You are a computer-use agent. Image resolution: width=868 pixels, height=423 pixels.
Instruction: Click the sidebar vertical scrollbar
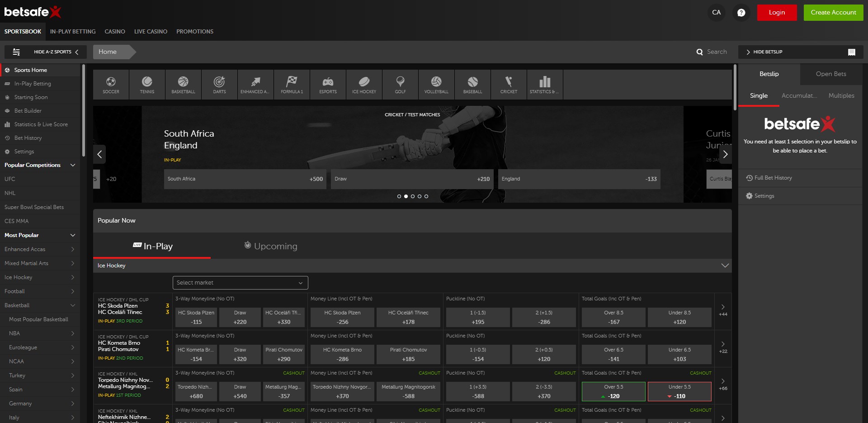84,111
